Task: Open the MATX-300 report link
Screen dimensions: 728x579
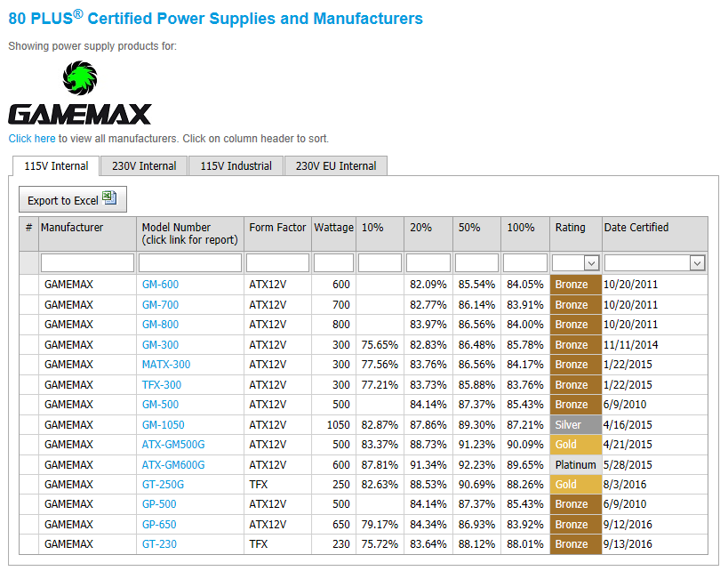Action: click(166, 365)
